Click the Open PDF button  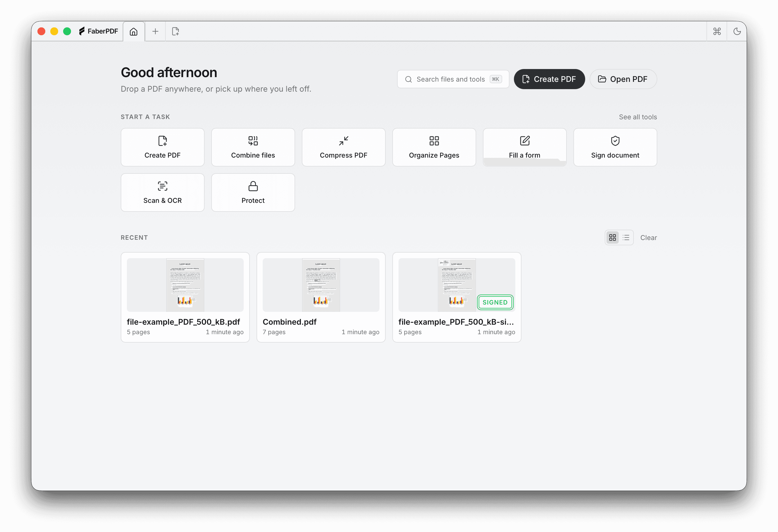pos(623,79)
